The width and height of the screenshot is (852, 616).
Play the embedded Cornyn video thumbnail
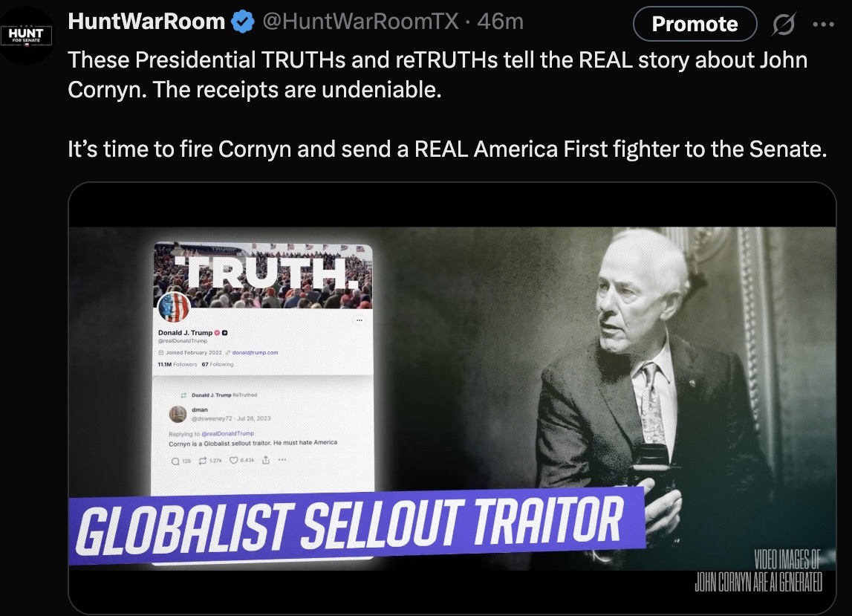tap(452, 398)
